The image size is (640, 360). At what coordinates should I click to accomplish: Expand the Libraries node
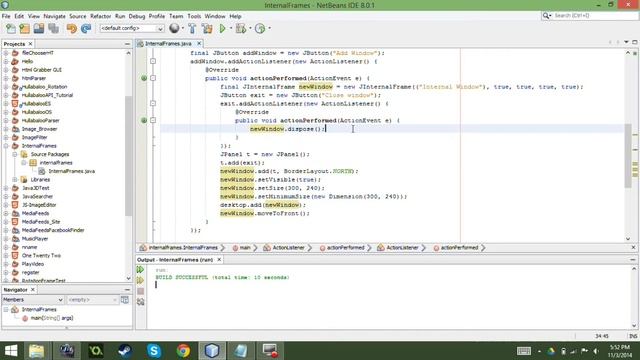(x=15, y=180)
